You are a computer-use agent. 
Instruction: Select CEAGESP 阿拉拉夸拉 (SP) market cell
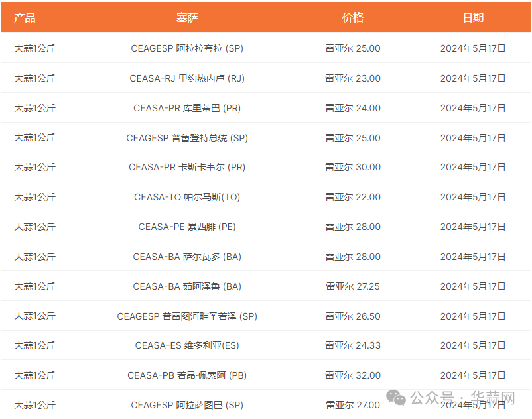coord(187,48)
